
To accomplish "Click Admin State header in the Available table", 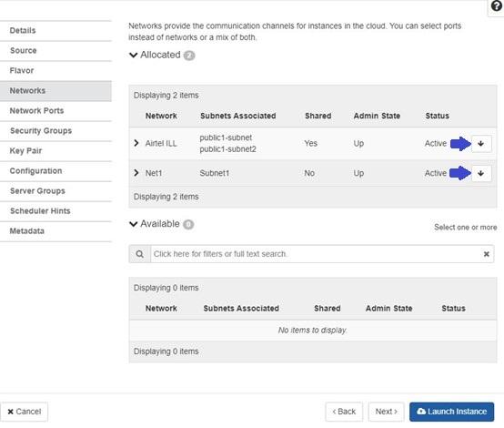I will 389,309.
